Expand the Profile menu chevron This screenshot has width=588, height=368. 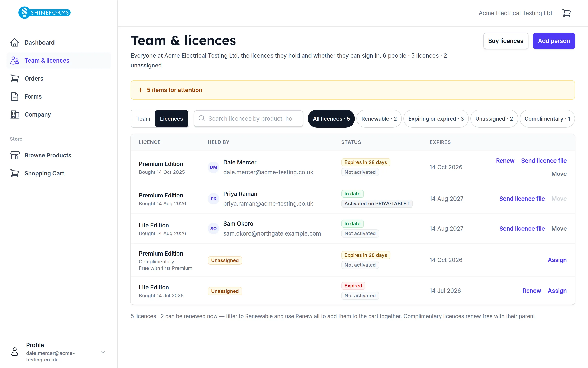pos(103,352)
